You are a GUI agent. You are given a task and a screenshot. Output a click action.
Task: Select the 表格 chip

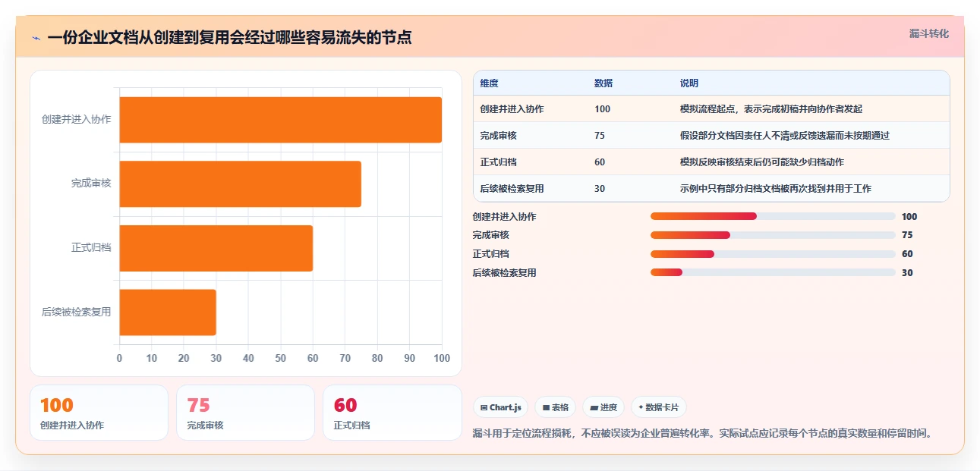pos(556,407)
